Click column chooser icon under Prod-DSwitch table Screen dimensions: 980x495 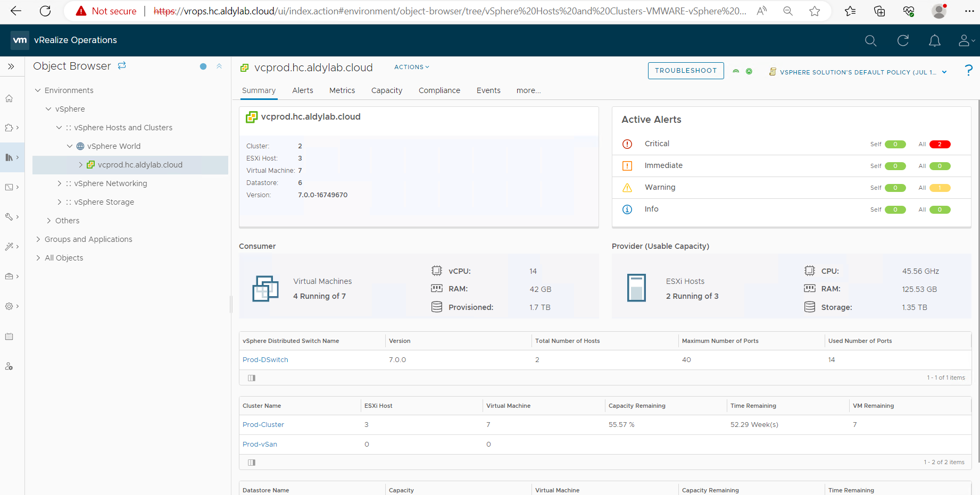pyautogui.click(x=252, y=378)
